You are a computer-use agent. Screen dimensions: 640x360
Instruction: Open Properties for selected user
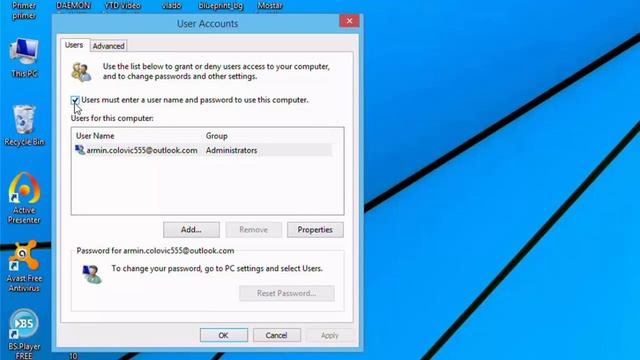[315, 230]
